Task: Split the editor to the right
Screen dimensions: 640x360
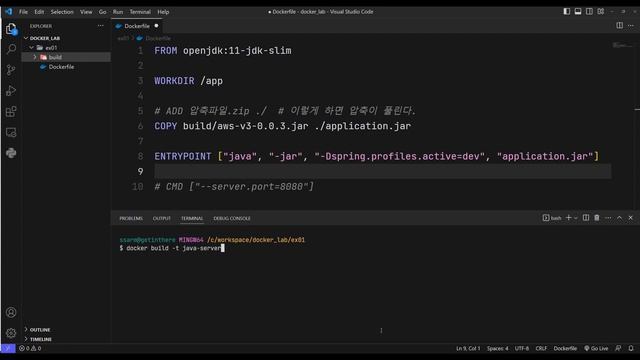Action: (x=619, y=25)
